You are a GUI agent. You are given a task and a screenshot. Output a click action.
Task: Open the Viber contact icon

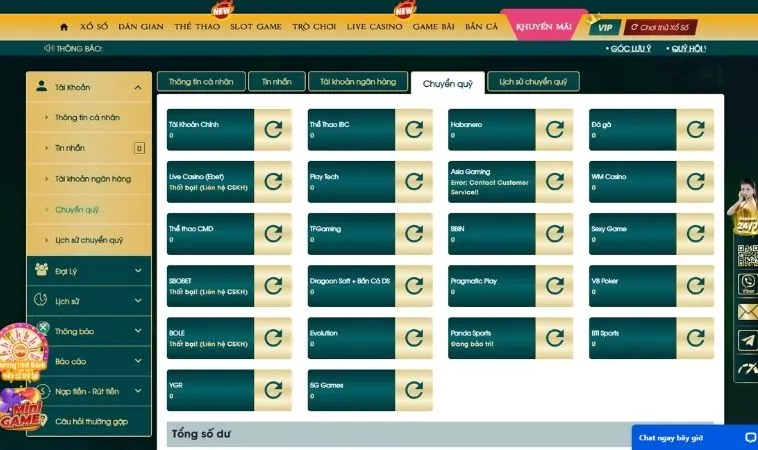[x=747, y=284]
